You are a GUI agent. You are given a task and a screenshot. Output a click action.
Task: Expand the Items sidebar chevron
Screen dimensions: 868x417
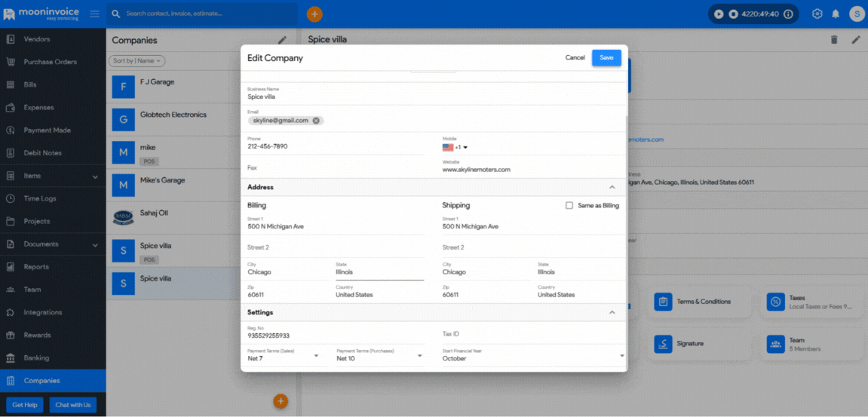point(95,176)
